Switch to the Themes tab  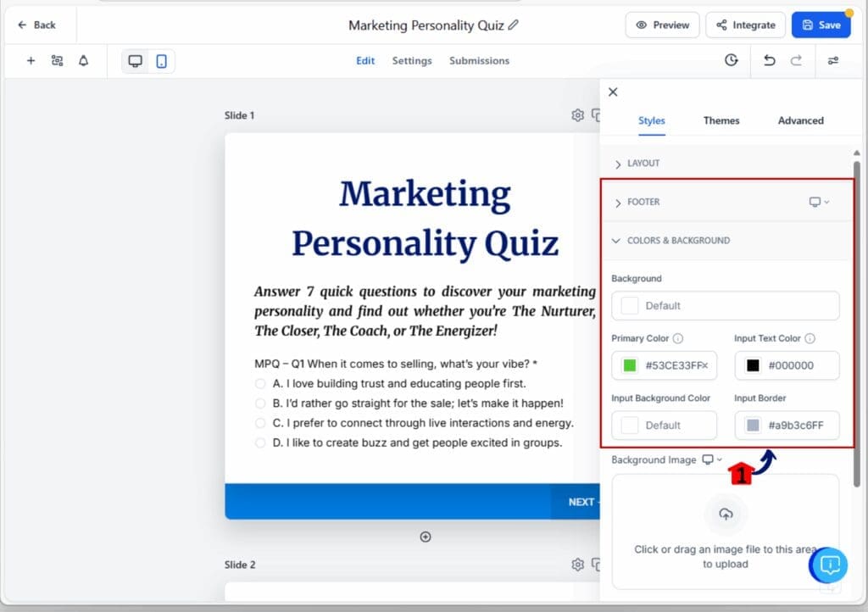(x=721, y=120)
